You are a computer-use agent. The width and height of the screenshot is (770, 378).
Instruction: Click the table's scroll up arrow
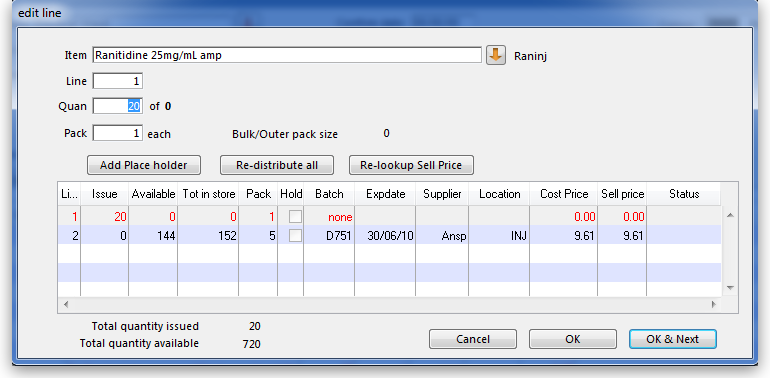point(730,215)
